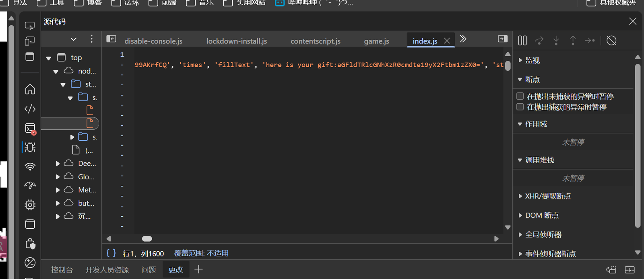This screenshot has height=279, width=644.
Task: Toggle the file navigator sidebar icon
Action: click(111, 39)
